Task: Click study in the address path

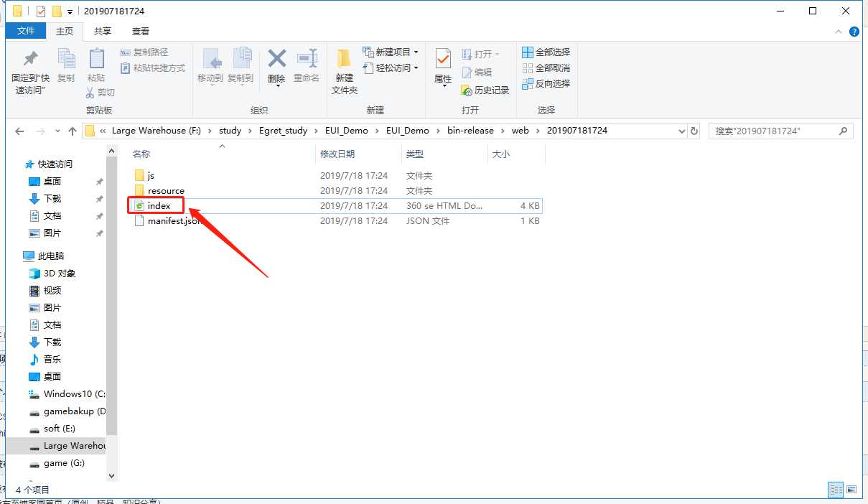Action: 230,131
